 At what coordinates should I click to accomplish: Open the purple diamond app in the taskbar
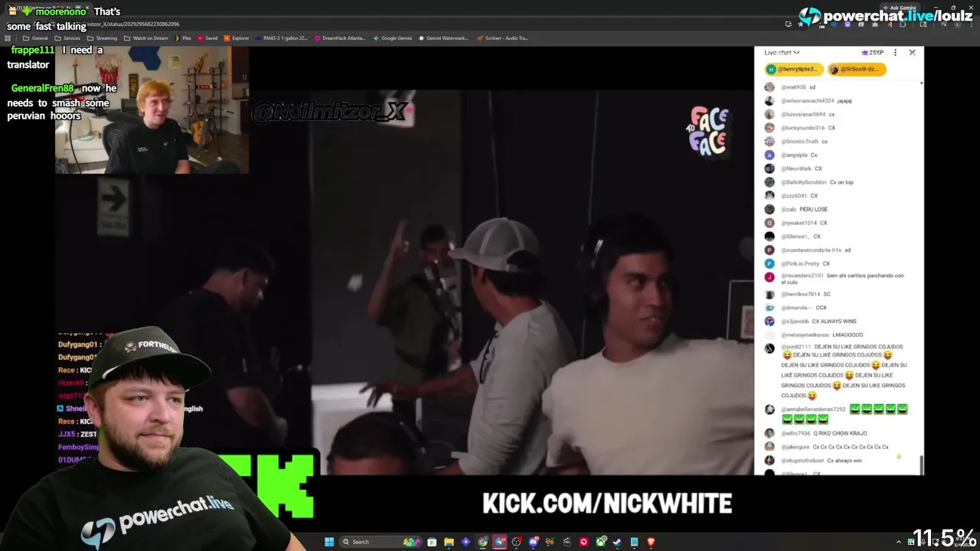coord(465,542)
